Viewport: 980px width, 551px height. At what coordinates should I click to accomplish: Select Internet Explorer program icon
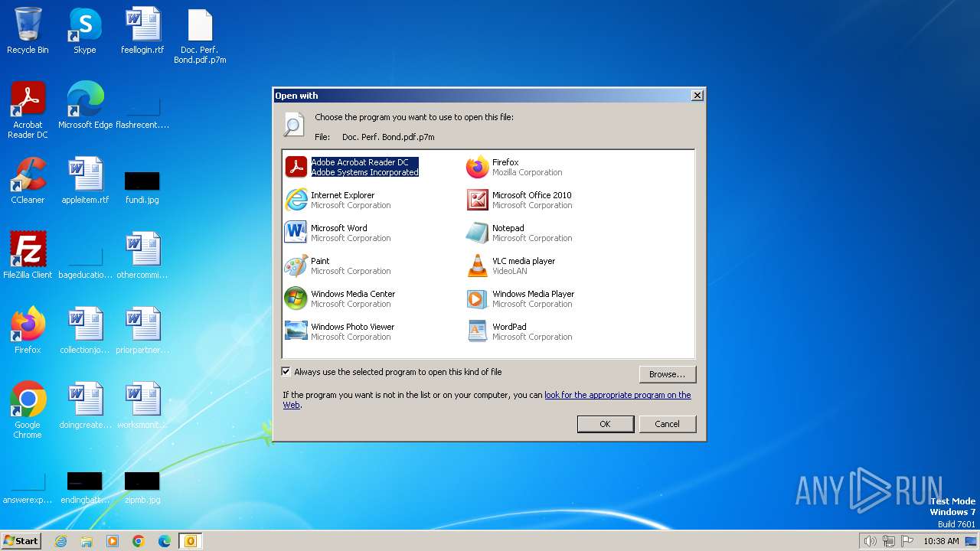pos(296,200)
